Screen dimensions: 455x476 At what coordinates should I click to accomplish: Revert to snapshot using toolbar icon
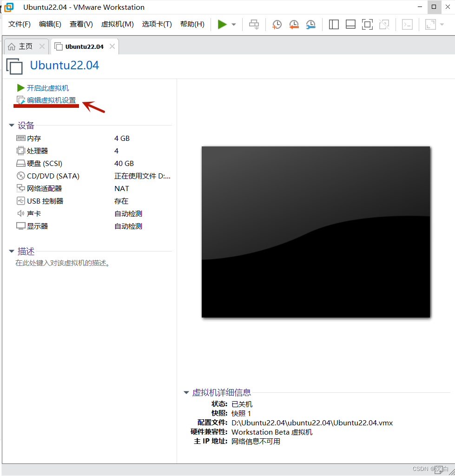click(294, 24)
